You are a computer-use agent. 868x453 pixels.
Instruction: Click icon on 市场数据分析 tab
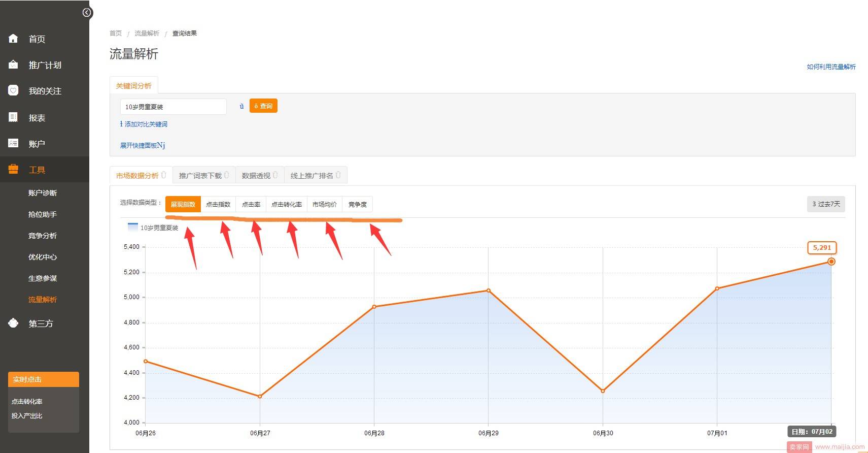click(x=164, y=175)
